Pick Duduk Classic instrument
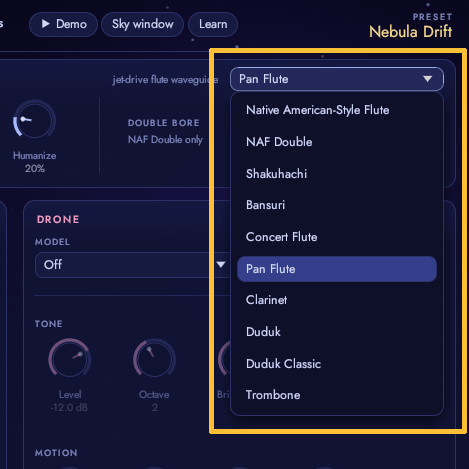 pyautogui.click(x=337, y=364)
